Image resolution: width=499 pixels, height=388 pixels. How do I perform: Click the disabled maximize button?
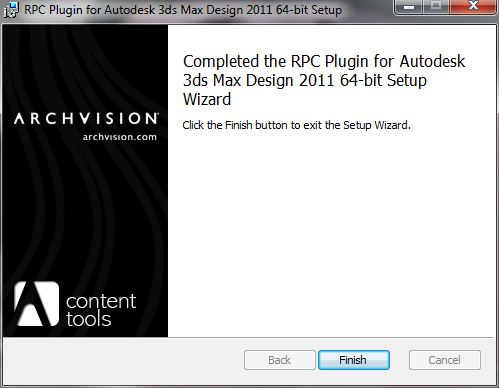[436, 7]
